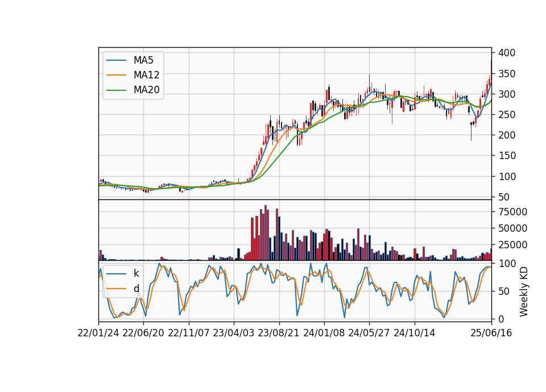Viewport: 546px width, 392px height.
Task: Click the Weekly KD axis label
Action: 523,291
